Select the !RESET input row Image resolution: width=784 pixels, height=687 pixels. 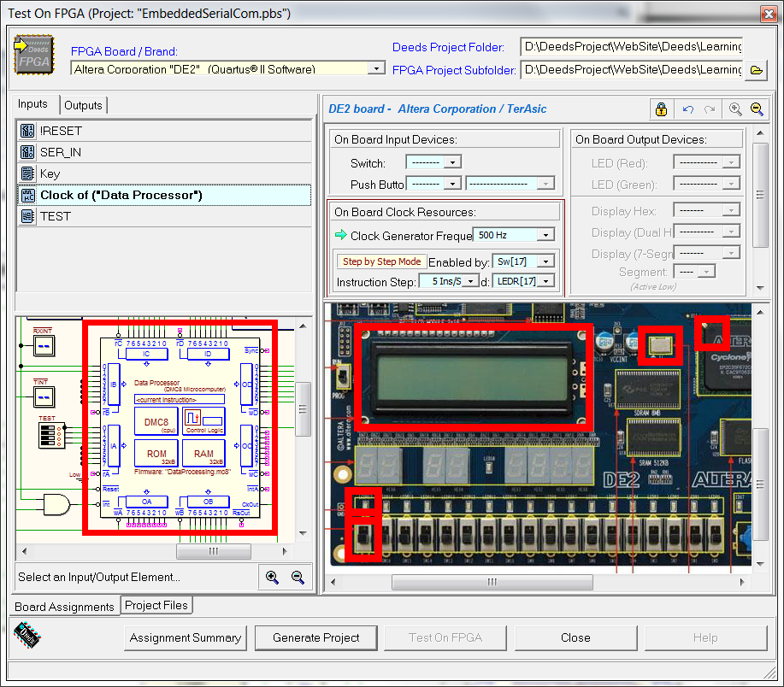point(164,131)
